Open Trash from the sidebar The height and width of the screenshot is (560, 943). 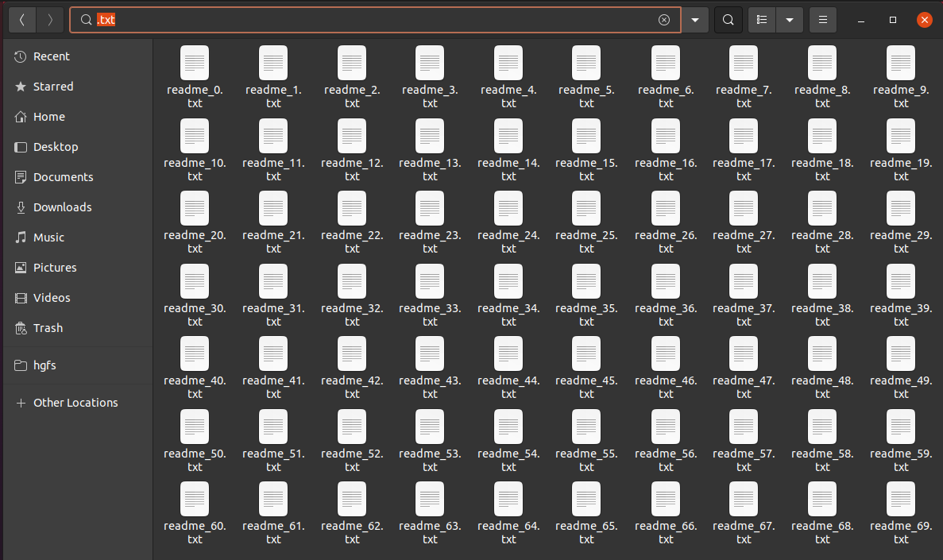[x=48, y=328]
